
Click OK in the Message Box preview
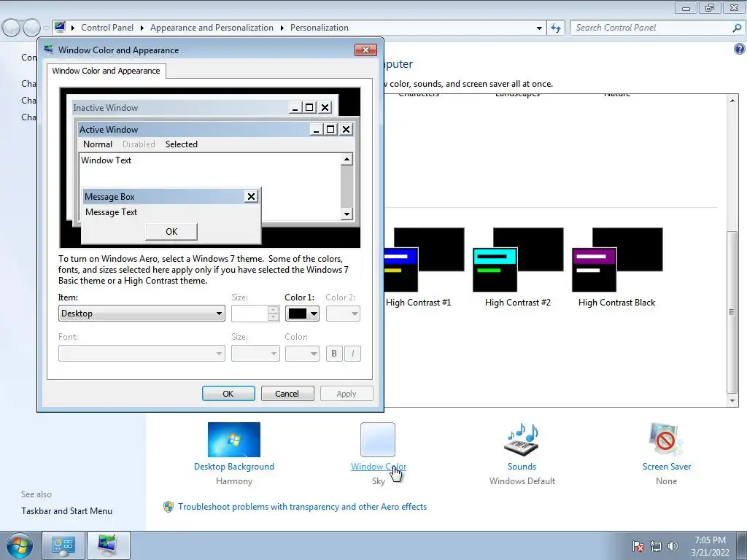pos(171,231)
